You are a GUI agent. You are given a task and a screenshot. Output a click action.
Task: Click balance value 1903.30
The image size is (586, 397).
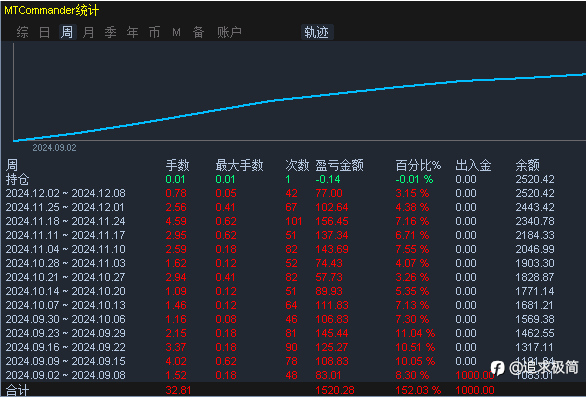coord(535,264)
